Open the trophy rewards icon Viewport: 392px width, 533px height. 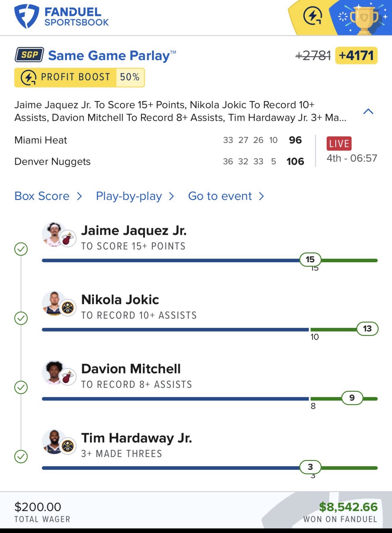coord(363,19)
